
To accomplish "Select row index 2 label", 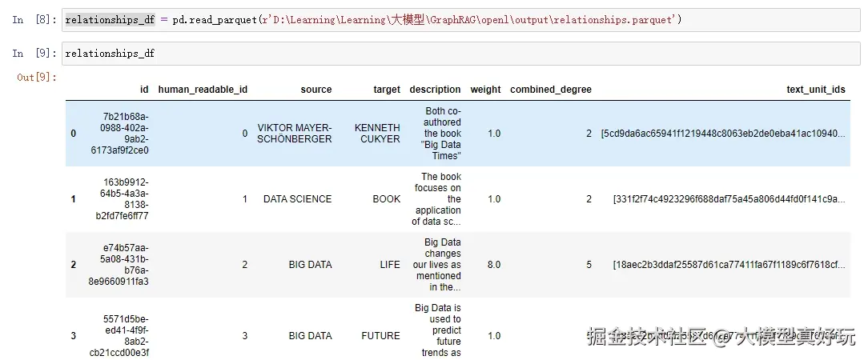I will 74,265.
